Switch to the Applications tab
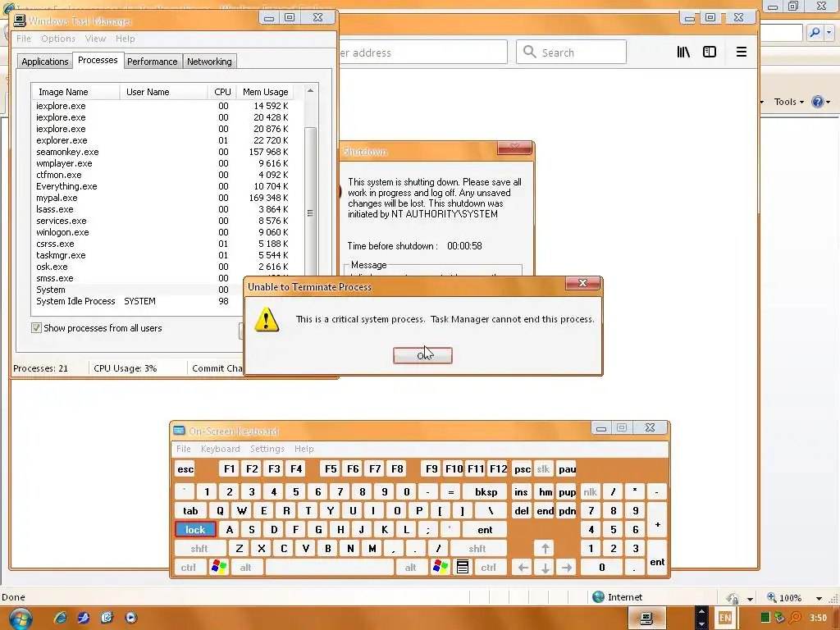Viewport: 840px width, 630px height. pos(45,62)
